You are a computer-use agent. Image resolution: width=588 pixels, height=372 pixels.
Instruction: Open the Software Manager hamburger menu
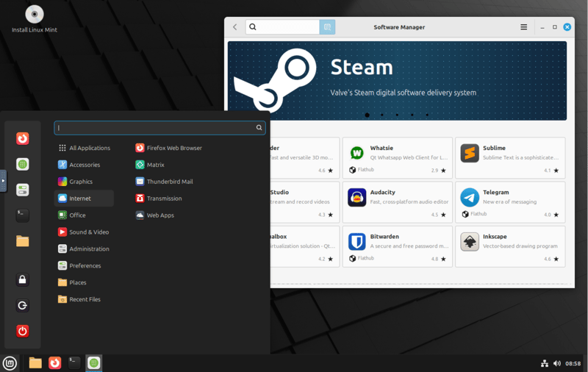[x=524, y=27]
